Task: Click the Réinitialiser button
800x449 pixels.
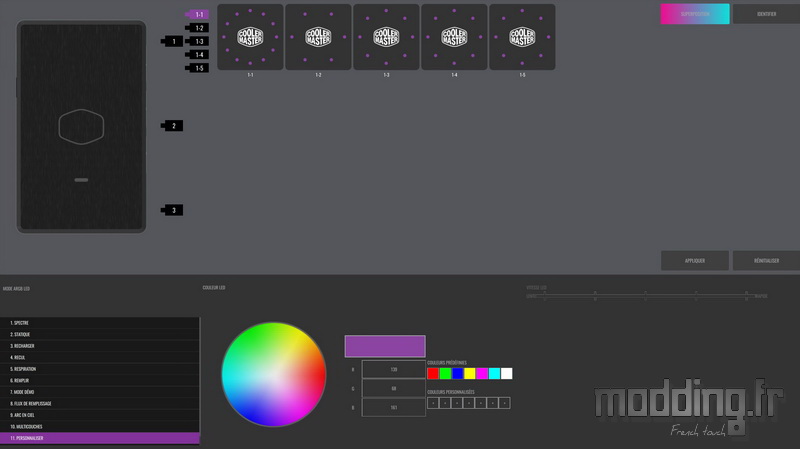Action: click(766, 260)
